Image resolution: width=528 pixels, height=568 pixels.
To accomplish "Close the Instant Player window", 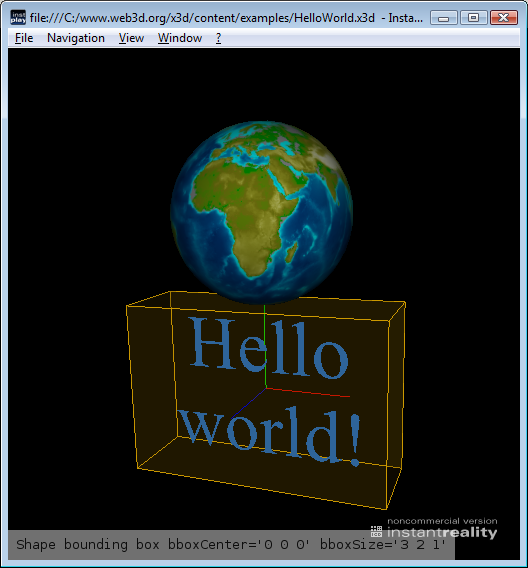I will click(504, 17).
